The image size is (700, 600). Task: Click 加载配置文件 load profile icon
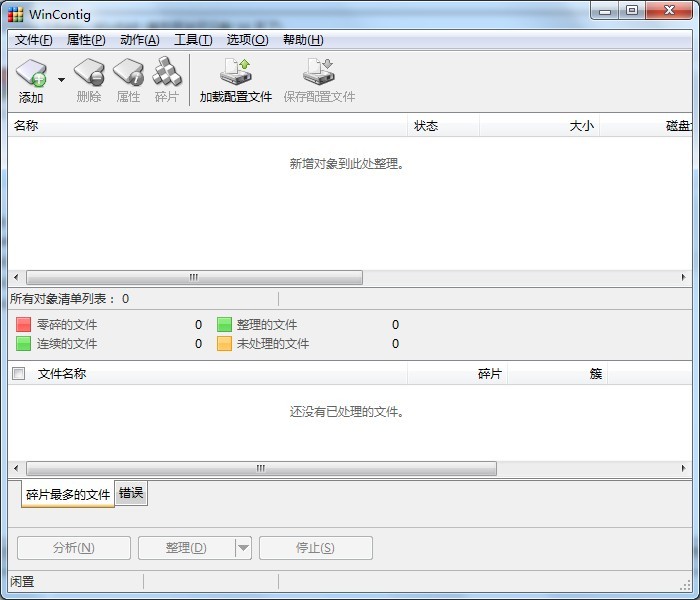(236, 74)
